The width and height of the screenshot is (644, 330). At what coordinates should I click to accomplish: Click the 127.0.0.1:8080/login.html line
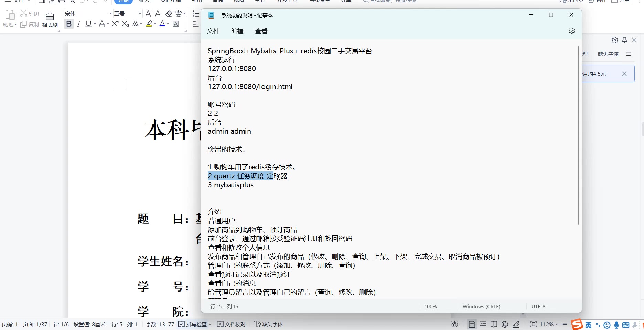[250, 87]
